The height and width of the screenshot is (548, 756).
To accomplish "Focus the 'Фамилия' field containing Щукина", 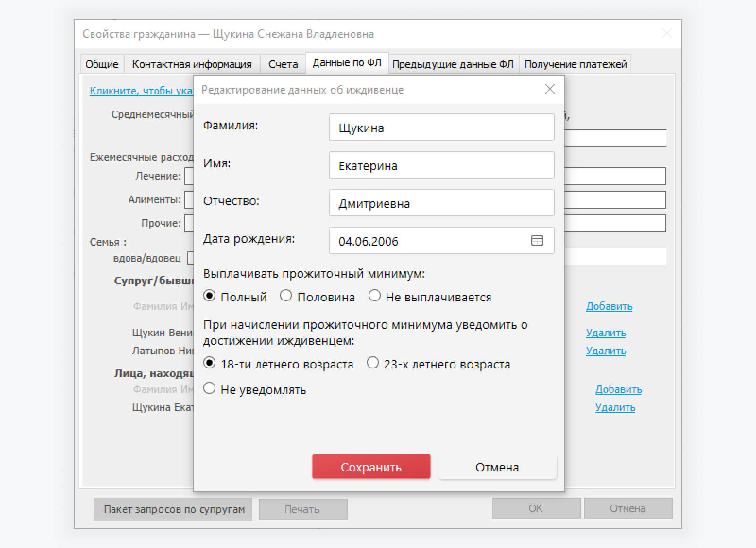I will pyautogui.click(x=441, y=127).
